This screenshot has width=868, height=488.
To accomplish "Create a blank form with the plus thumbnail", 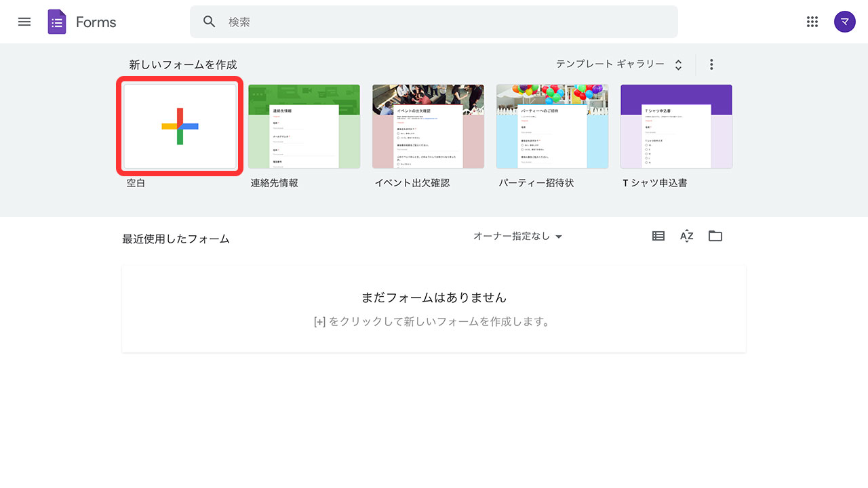I will pyautogui.click(x=180, y=126).
